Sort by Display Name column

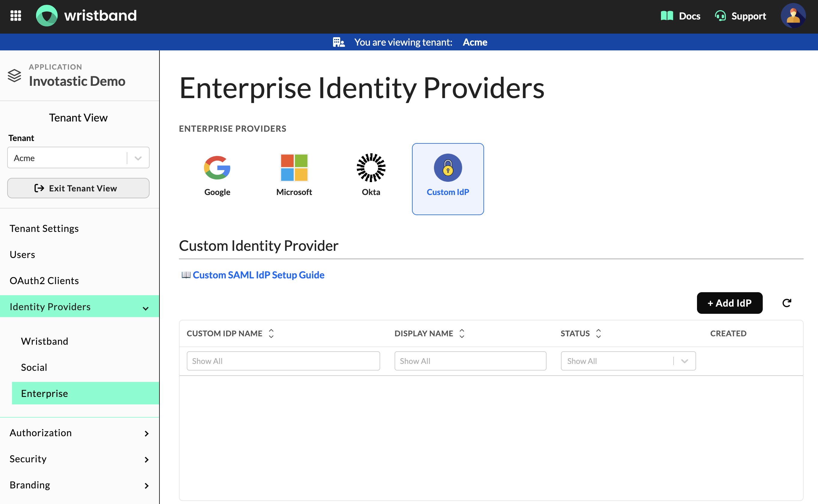coord(462,333)
